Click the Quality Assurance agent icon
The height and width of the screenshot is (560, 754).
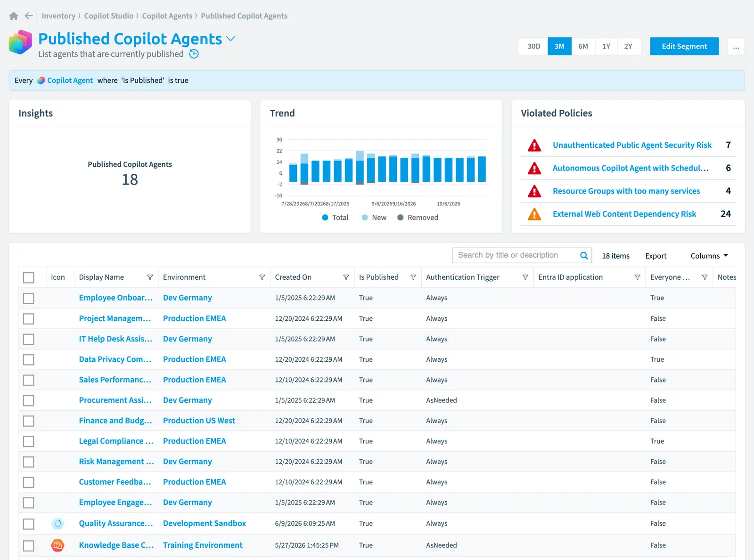point(57,523)
